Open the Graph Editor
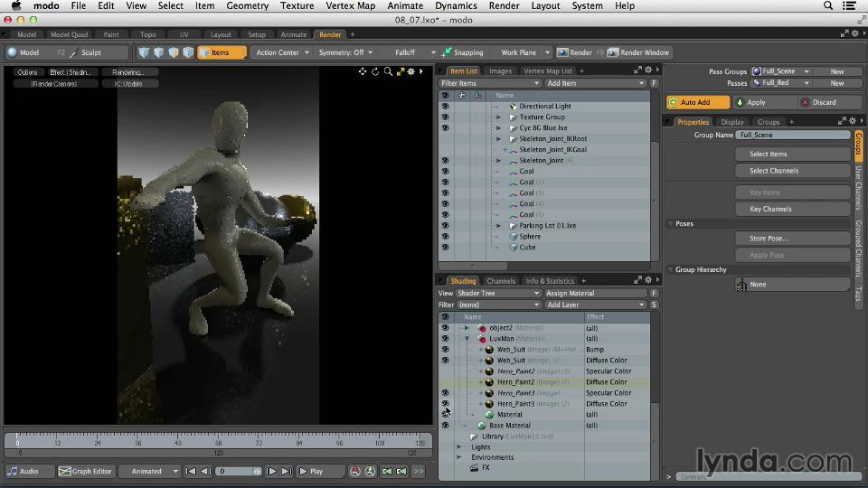 click(85, 471)
